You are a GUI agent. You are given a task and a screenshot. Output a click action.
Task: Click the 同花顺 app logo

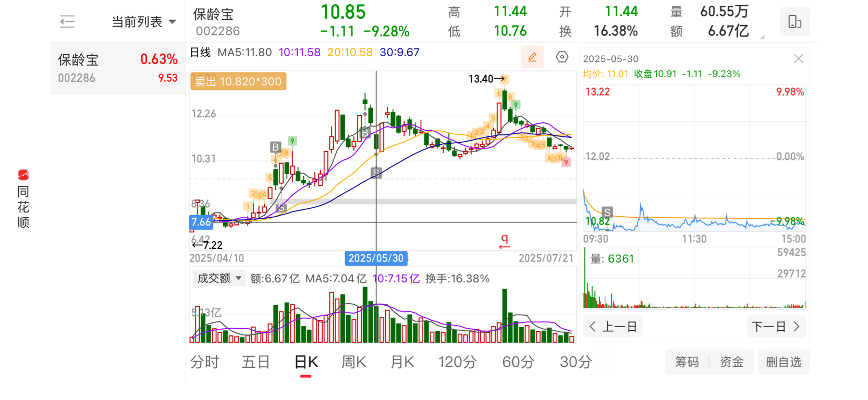[x=23, y=175]
